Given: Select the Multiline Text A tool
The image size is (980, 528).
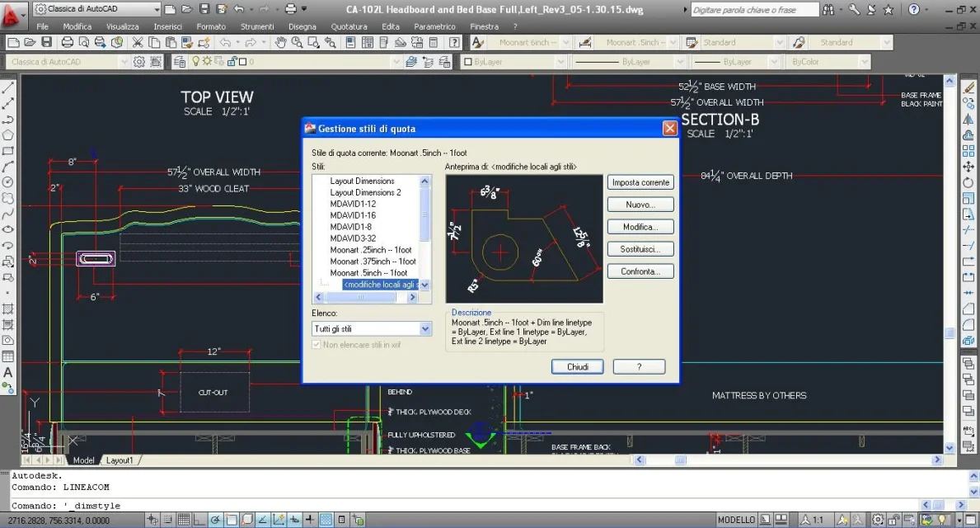Looking at the screenshot, I should point(8,372).
